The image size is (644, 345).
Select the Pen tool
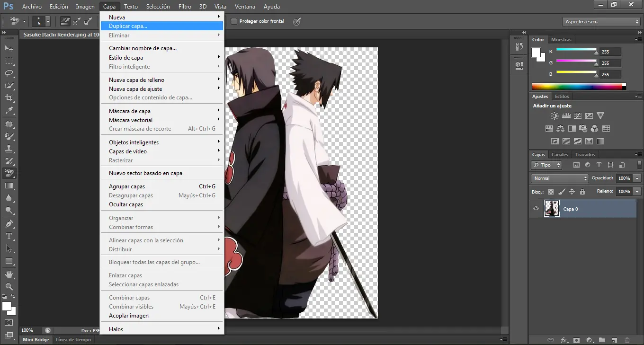pos(9,223)
